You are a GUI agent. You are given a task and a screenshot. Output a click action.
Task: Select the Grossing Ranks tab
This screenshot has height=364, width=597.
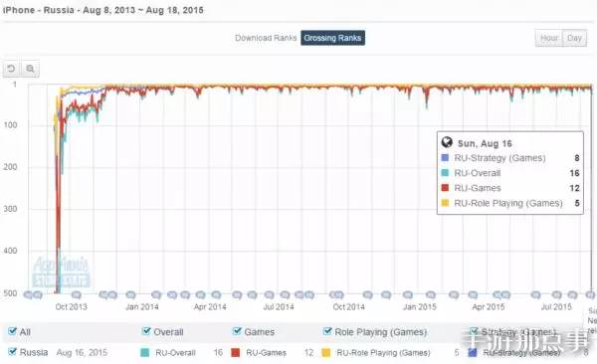(332, 38)
